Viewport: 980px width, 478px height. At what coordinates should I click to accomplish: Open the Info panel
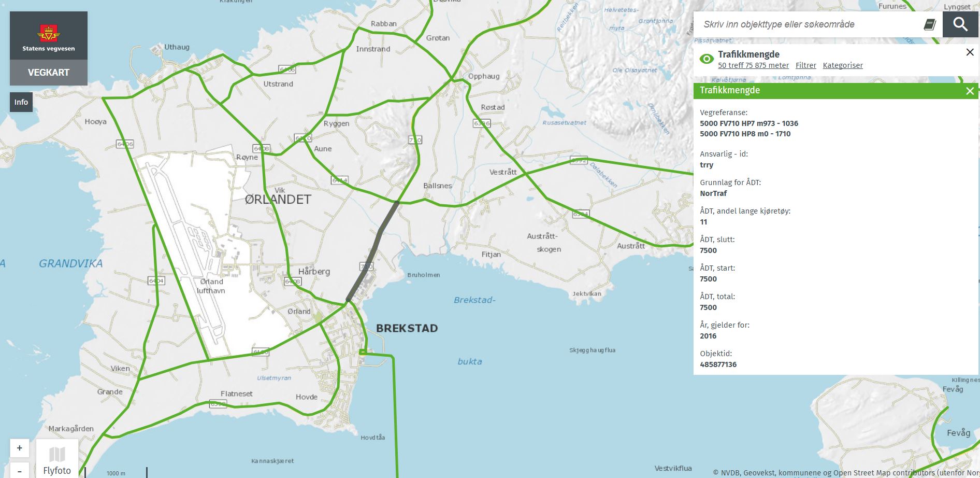[x=21, y=102]
